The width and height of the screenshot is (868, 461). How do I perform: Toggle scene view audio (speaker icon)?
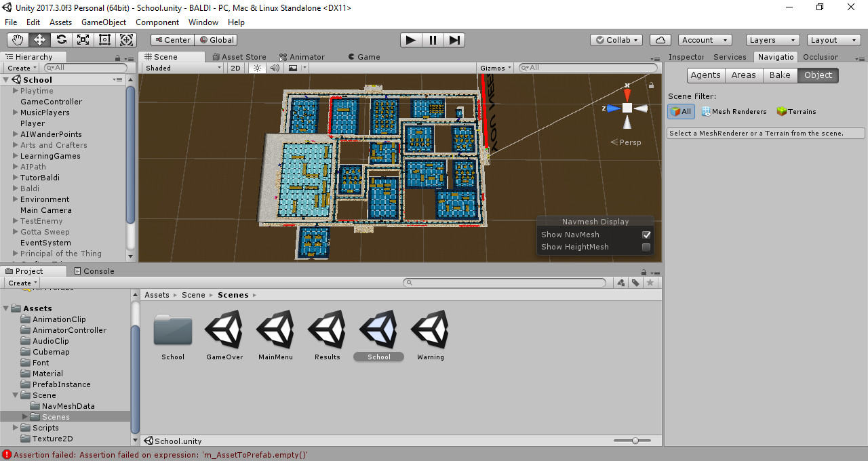coord(274,67)
